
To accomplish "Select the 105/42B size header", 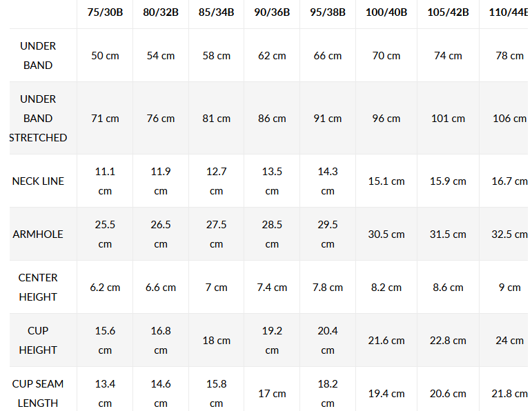I will click(448, 13).
